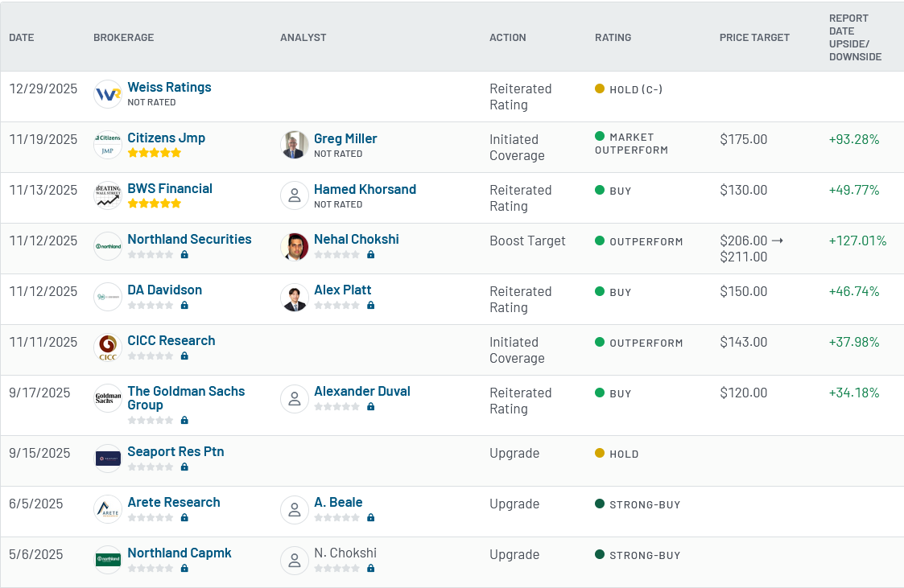
Task: Click the Seaport Res Ptn logo icon
Action: (108, 458)
